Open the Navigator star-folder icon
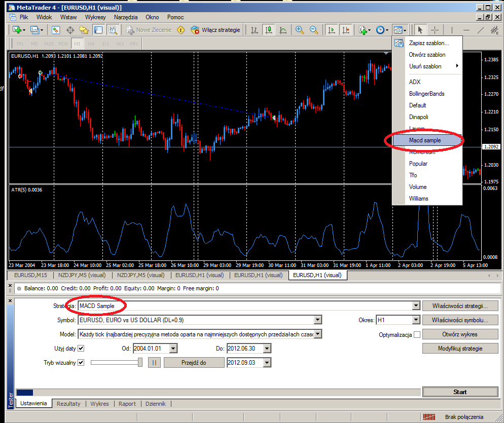The image size is (504, 423). pos(84,30)
